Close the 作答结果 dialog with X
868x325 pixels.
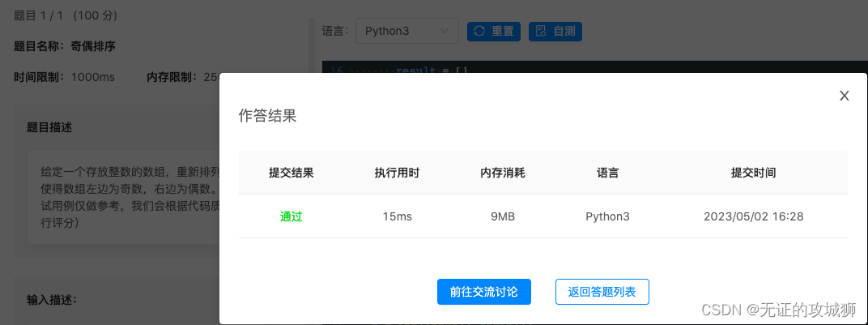pos(844,96)
